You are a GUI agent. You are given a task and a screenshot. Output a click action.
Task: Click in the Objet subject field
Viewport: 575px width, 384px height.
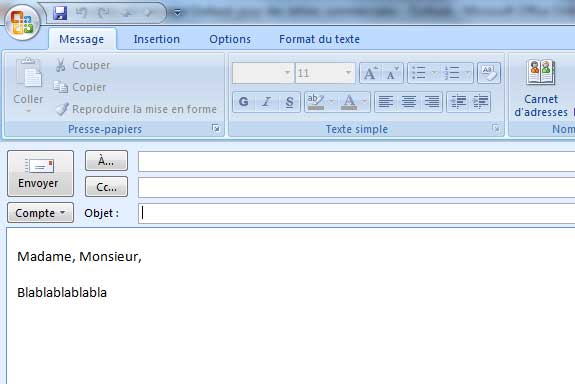(356, 213)
